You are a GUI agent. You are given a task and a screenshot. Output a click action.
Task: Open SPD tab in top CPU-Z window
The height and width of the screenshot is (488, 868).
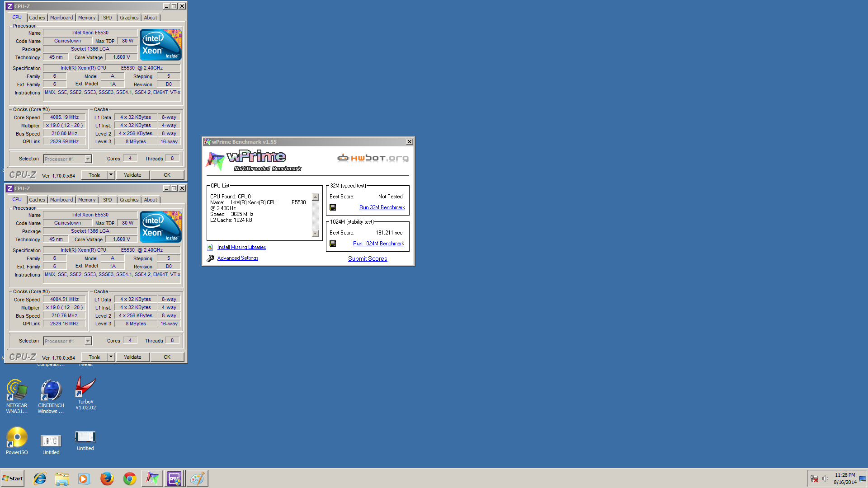(x=107, y=18)
